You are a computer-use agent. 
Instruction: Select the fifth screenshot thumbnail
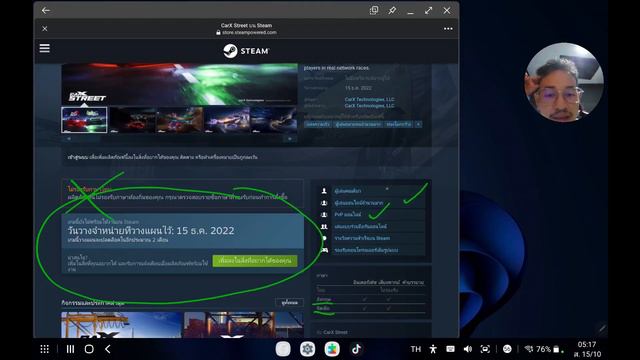pos(274,120)
